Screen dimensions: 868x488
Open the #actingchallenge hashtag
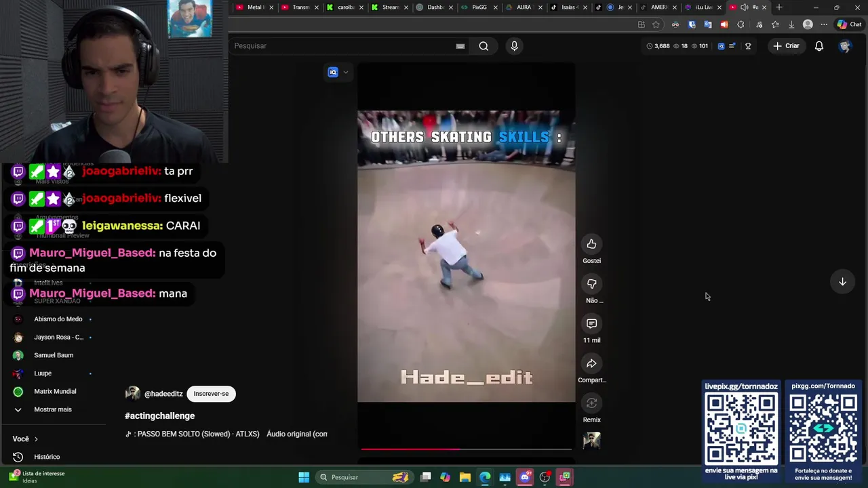coord(159,416)
